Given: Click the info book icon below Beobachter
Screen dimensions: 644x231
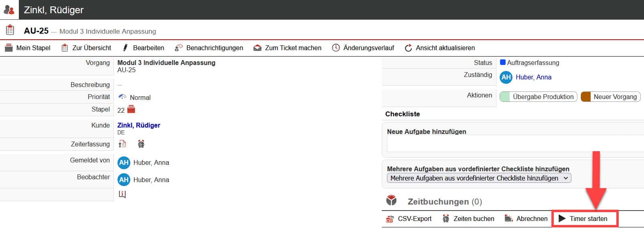Looking at the screenshot, I should point(122,194).
